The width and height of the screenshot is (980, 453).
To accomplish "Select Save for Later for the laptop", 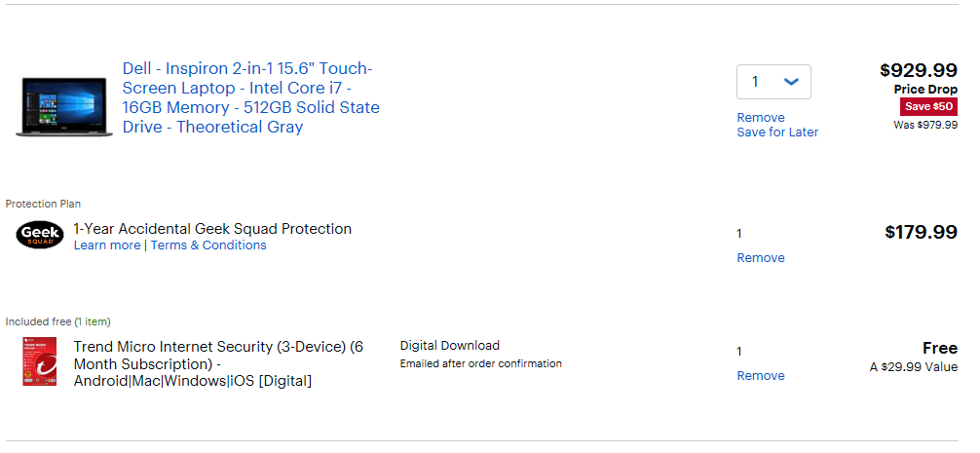I will coord(777,132).
